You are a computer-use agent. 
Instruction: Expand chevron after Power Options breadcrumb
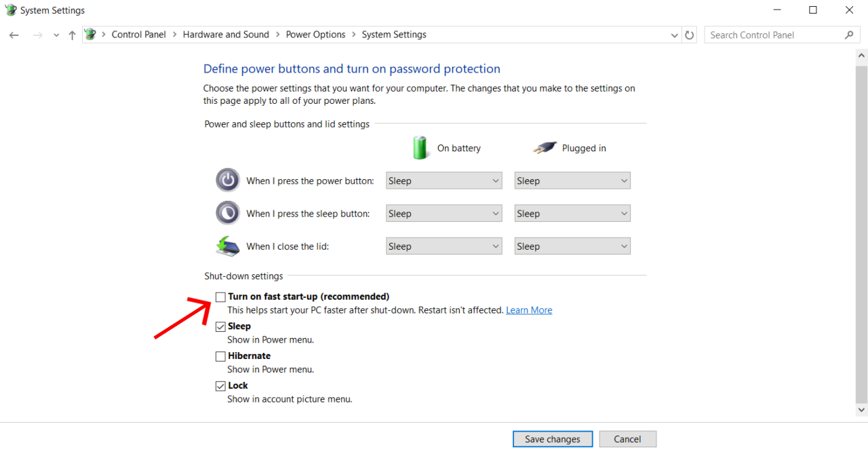click(x=353, y=35)
